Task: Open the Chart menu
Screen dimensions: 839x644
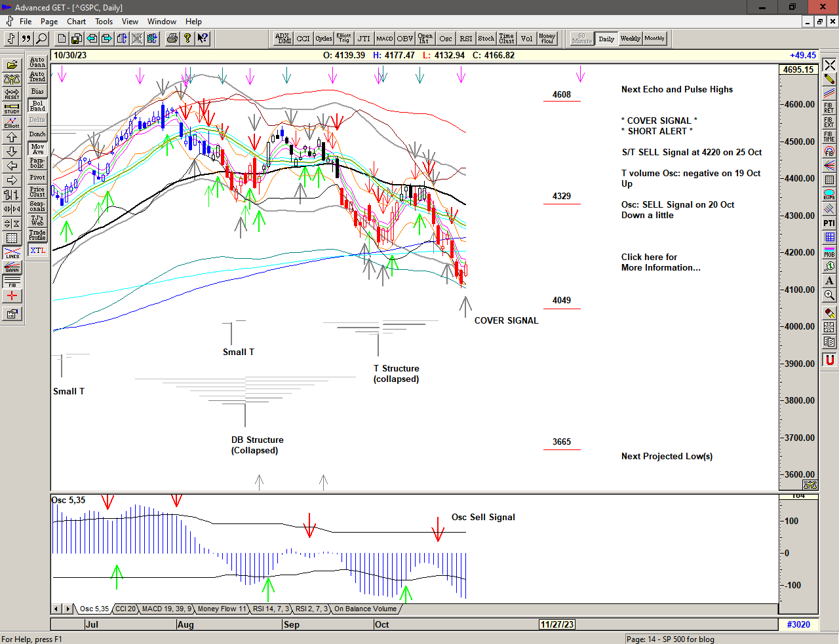Action: pos(76,22)
